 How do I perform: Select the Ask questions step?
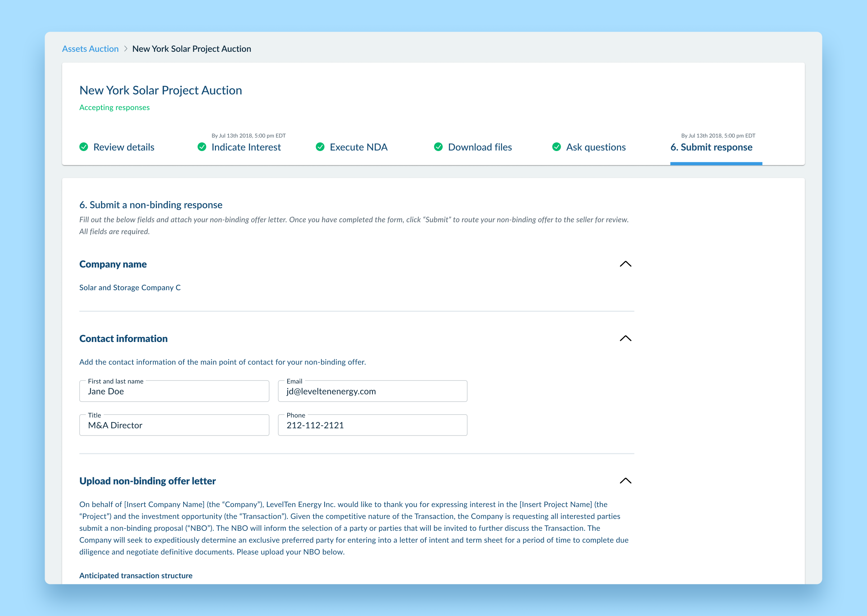click(596, 147)
